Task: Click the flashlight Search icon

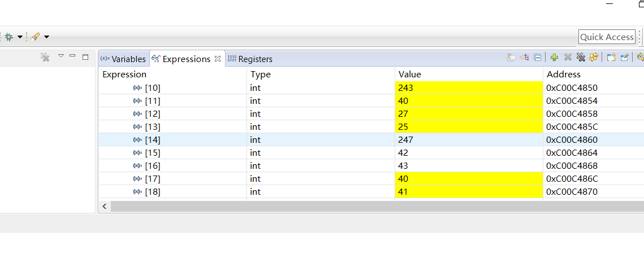Action: click(x=35, y=37)
